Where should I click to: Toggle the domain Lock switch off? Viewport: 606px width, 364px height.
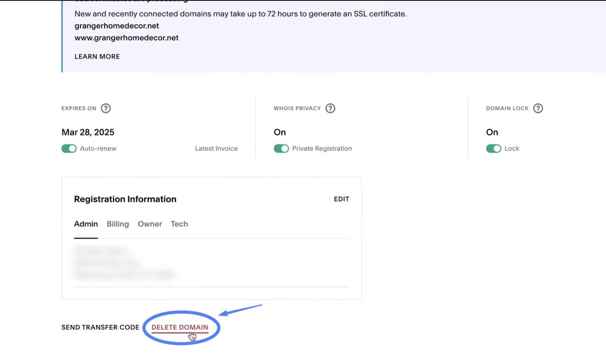click(x=494, y=148)
